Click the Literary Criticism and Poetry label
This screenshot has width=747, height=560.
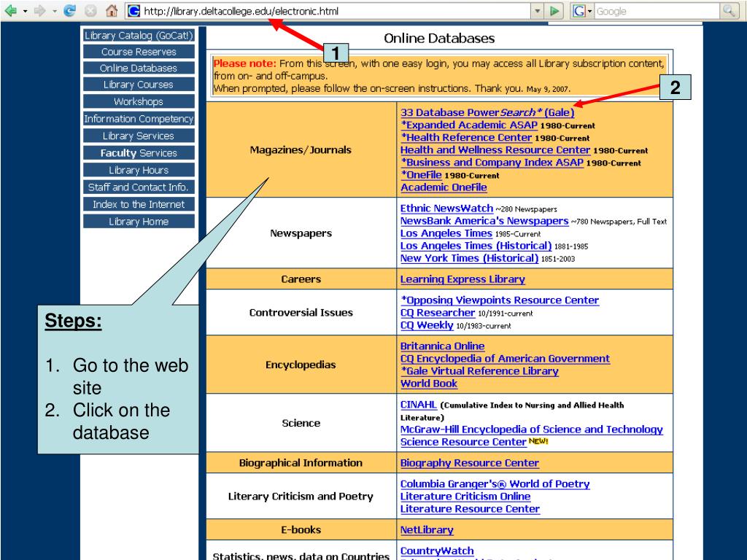click(x=301, y=496)
